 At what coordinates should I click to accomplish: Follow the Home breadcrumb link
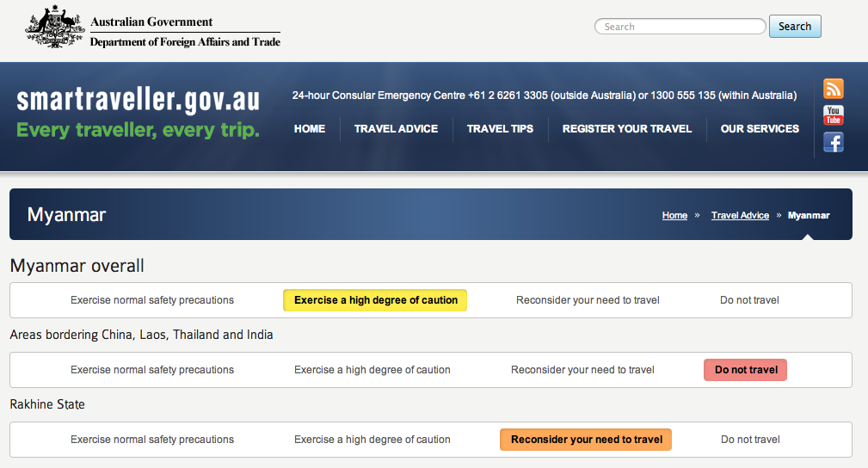(674, 215)
